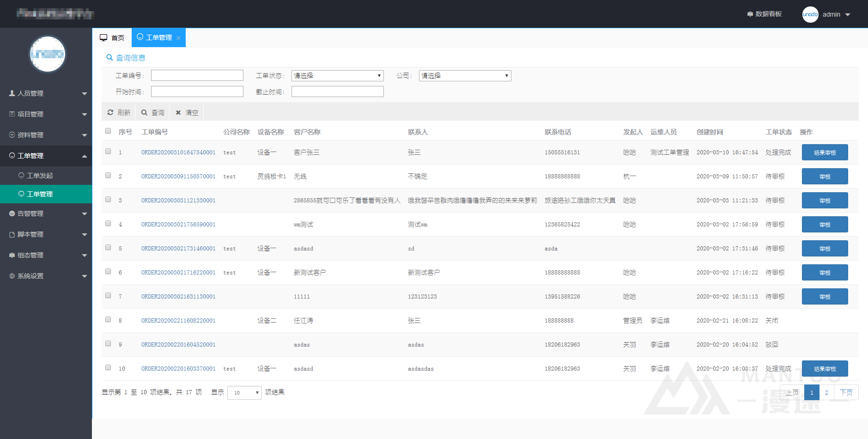
Task: Toggle the select-all checkbox in table header
Action: tap(108, 131)
